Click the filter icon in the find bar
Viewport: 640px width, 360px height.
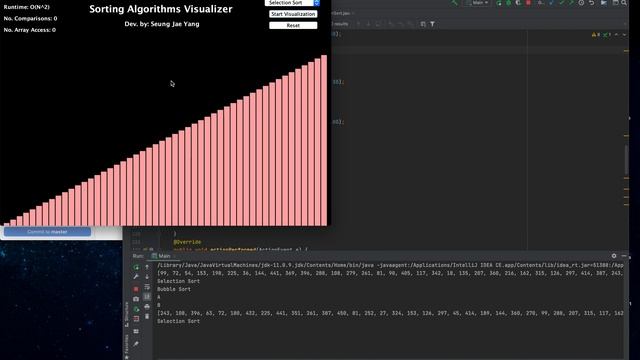(432, 24)
